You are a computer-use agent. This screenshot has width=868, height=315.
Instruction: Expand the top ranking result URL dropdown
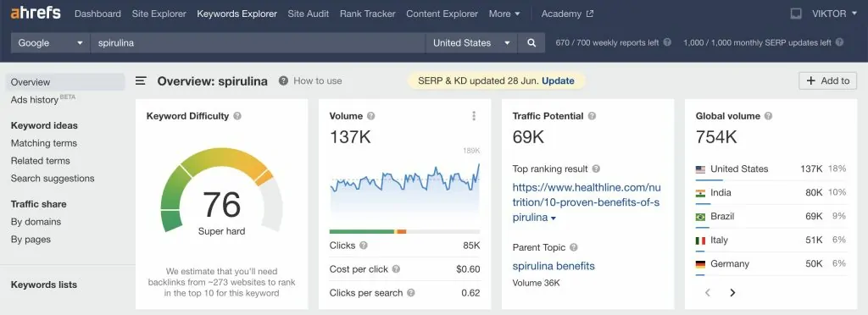tap(553, 218)
